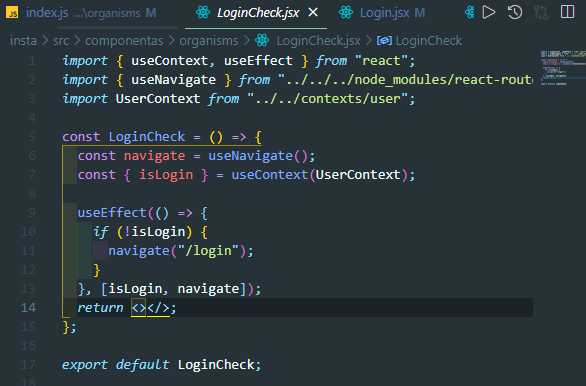Image resolution: width=586 pixels, height=386 pixels.
Task: Click 'UserContext' identifier on line 3
Action: pyautogui.click(x=158, y=99)
